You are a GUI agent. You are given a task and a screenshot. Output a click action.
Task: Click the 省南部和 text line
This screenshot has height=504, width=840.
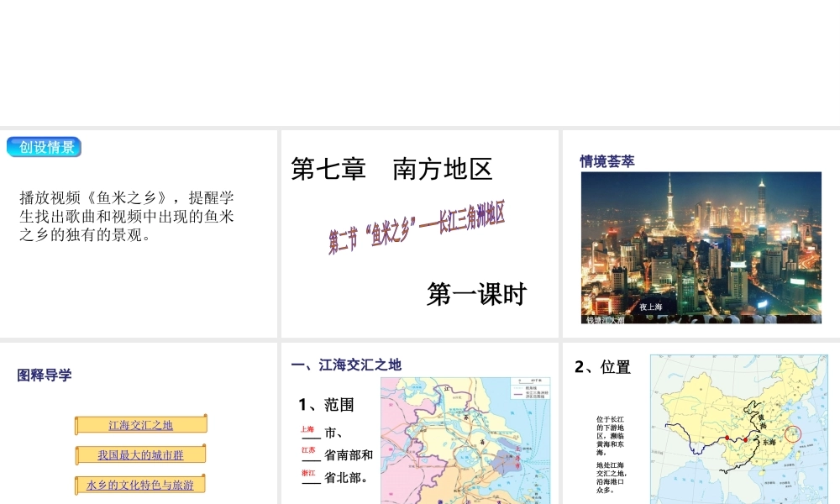pos(349,455)
